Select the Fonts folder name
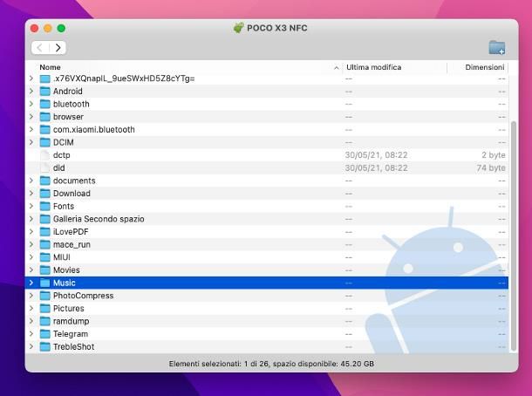 [x=64, y=207]
